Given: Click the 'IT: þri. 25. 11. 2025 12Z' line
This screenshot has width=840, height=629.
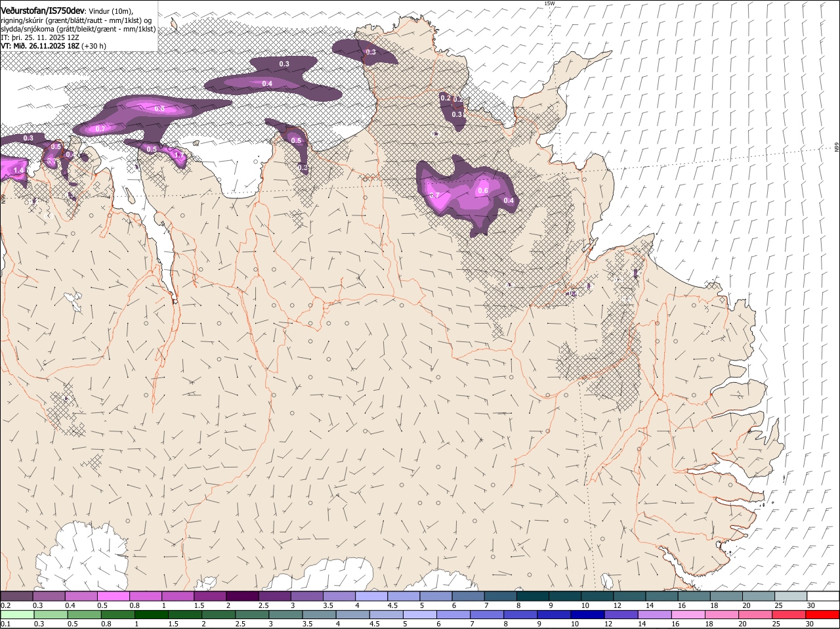Looking at the screenshot, I should 40,37.
